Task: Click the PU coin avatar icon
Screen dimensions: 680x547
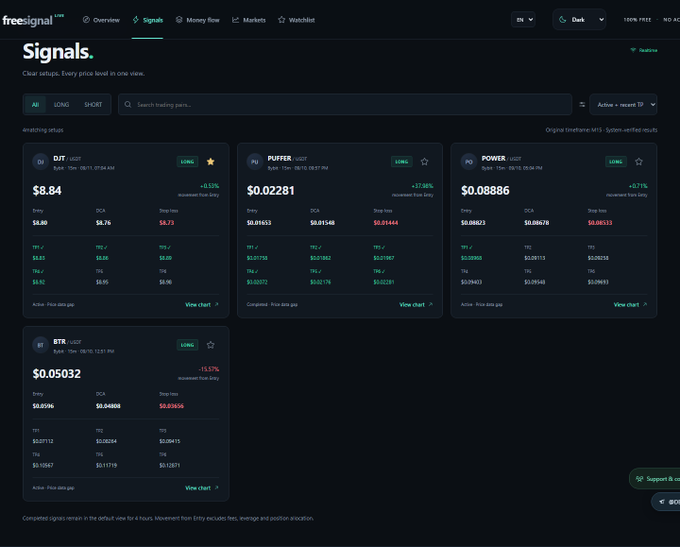Action: [x=255, y=162]
